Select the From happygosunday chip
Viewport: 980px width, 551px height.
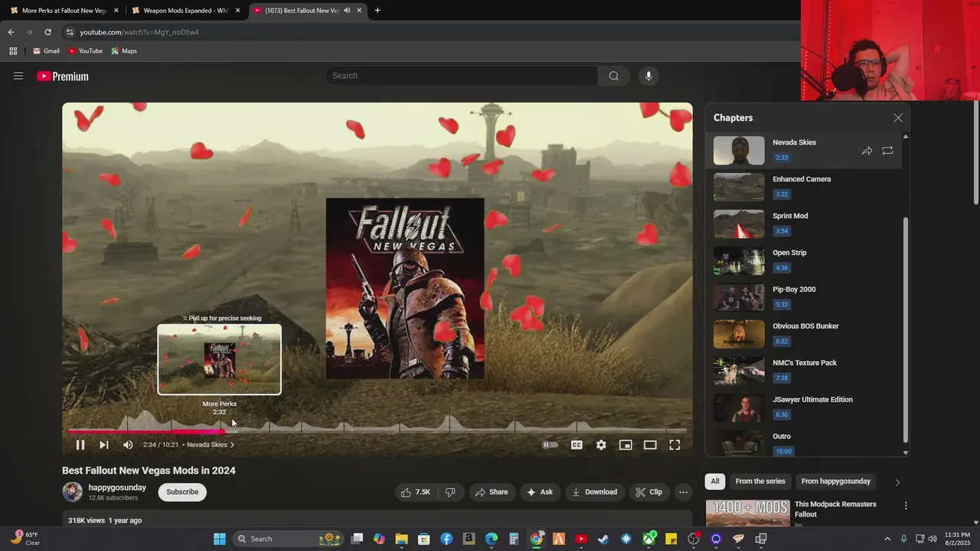[836, 481]
